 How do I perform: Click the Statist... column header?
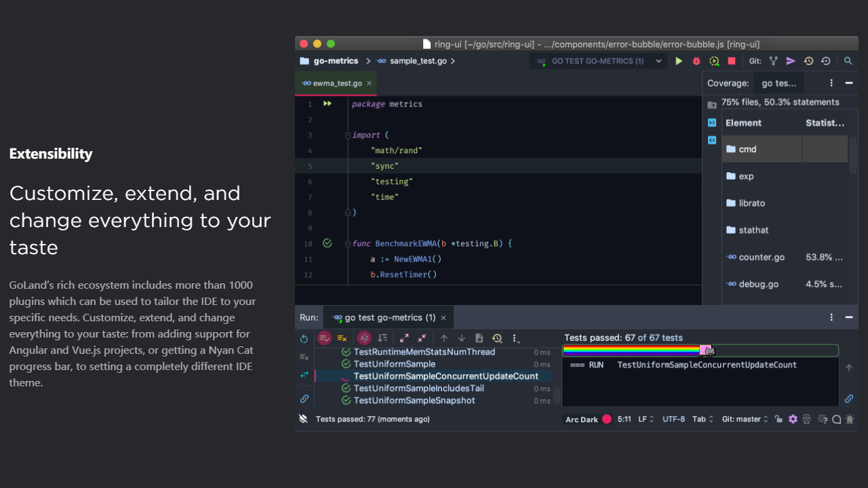[825, 123]
